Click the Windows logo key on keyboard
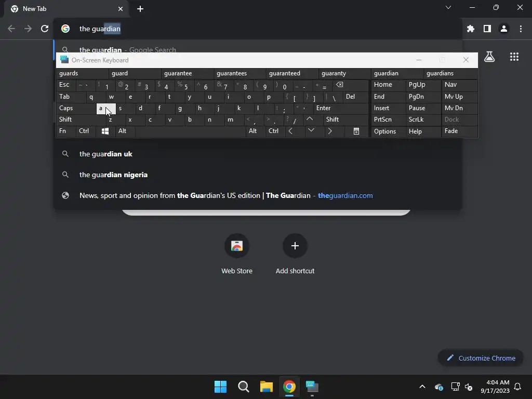 105,131
